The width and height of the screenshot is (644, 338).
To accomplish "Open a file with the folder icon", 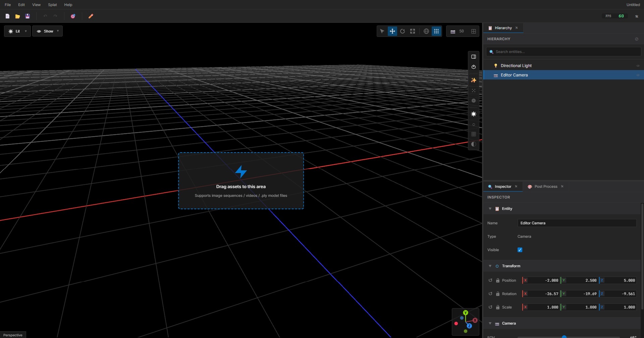I will point(17,16).
